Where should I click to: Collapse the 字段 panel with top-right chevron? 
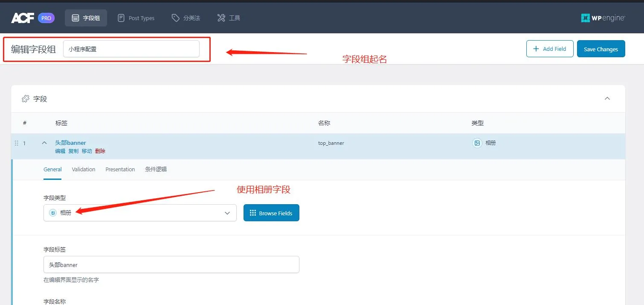click(607, 99)
